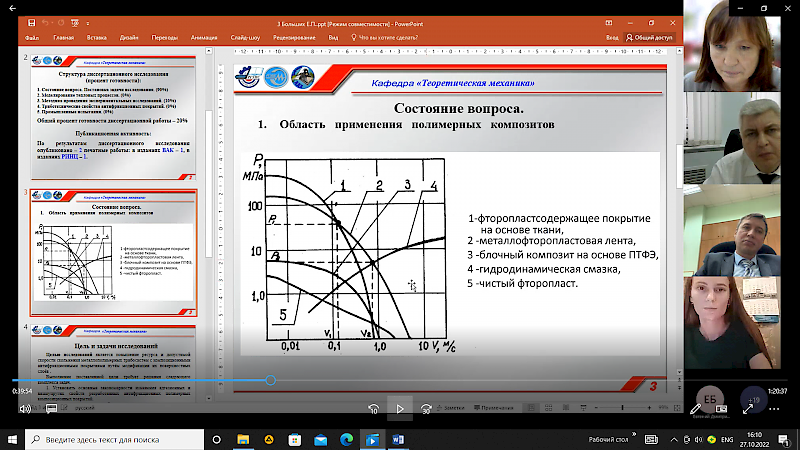Skip forward 30 seconds in the recording
Viewport: 800px width, 450px height.
coord(427,408)
